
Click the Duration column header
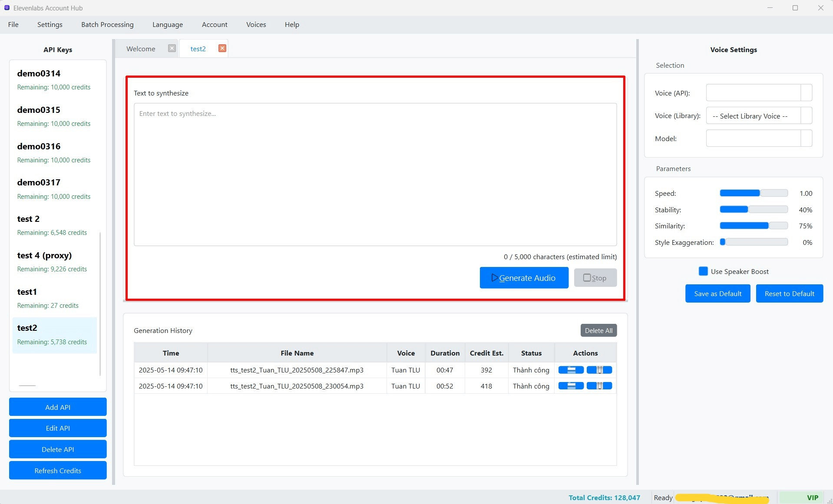[445, 353]
